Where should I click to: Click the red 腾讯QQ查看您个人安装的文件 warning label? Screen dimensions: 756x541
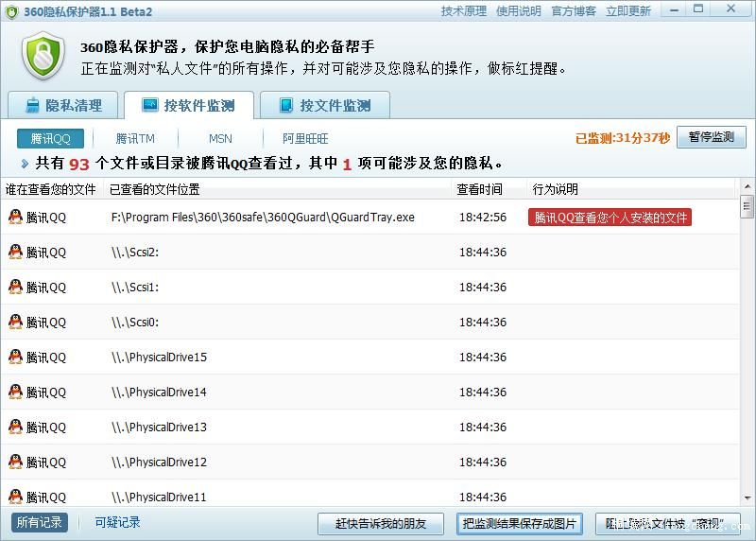point(610,218)
